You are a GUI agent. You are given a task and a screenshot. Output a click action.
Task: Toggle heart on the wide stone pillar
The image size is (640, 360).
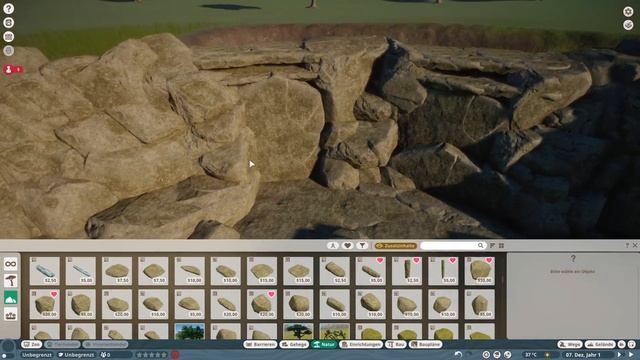416,260
